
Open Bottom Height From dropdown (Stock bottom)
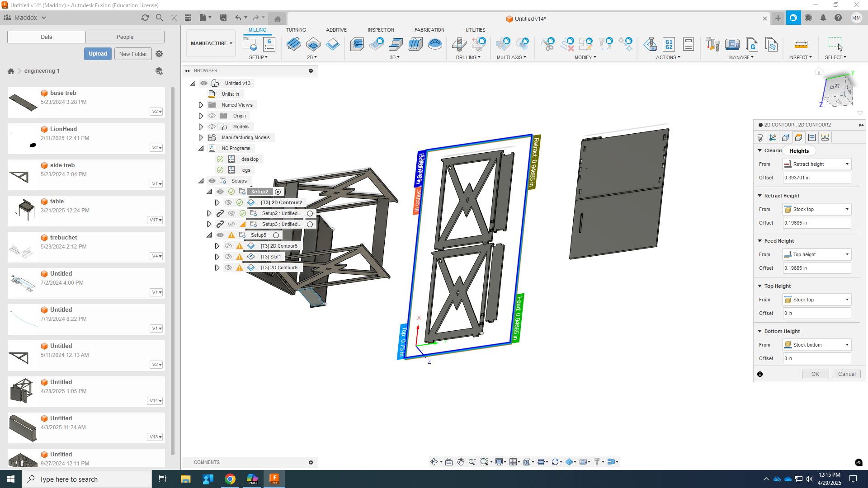pos(817,345)
